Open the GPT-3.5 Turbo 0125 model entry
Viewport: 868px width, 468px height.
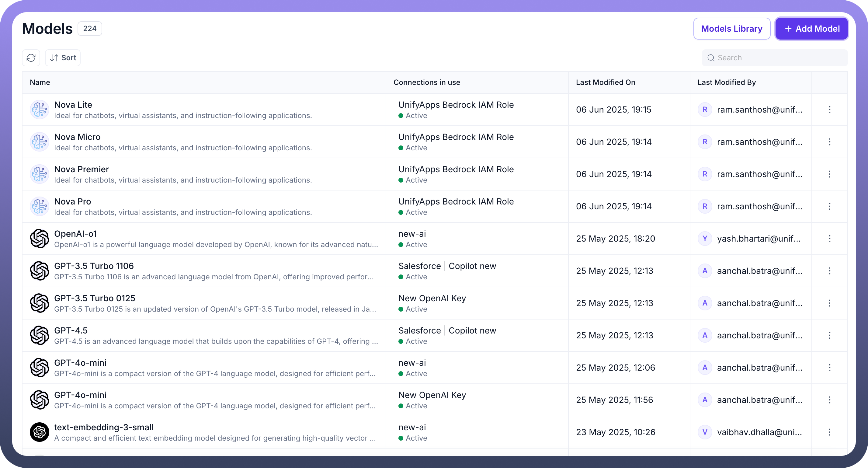tap(95, 299)
